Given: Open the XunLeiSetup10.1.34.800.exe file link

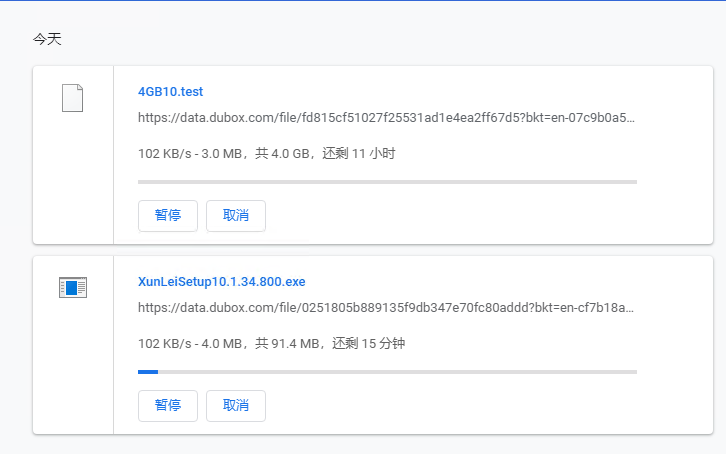Looking at the screenshot, I should [x=222, y=282].
